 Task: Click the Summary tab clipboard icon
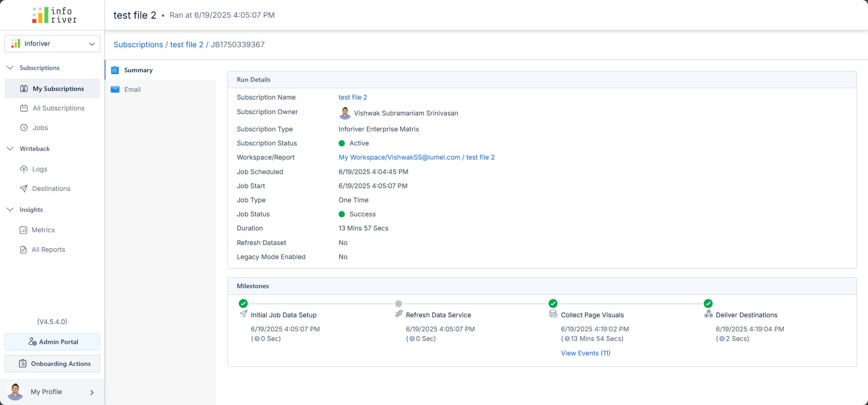tap(115, 70)
